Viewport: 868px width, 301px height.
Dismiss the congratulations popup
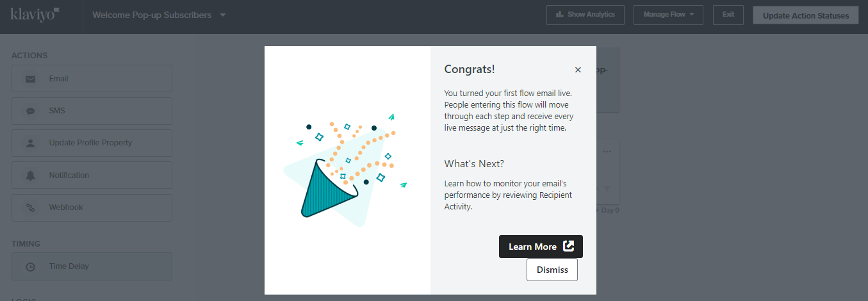click(x=552, y=270)
